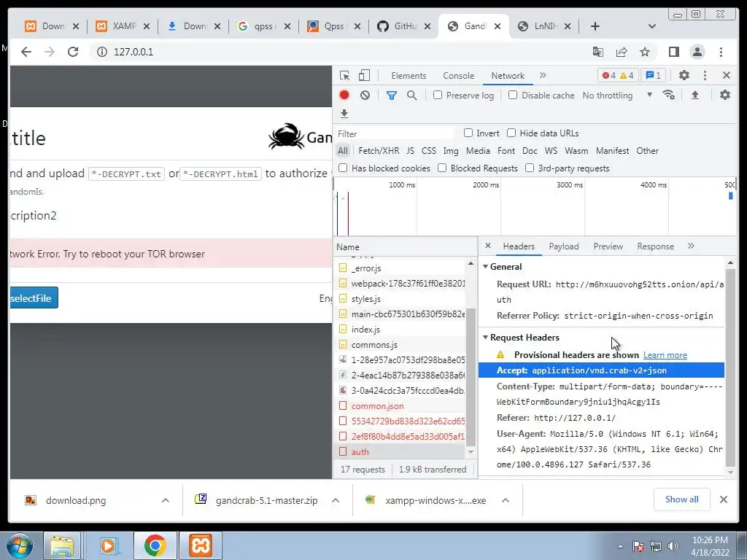Check Has blocked cookies checkbox
Image resolution: width=747 pixels, height=560 pixels.
click(343, 168)
